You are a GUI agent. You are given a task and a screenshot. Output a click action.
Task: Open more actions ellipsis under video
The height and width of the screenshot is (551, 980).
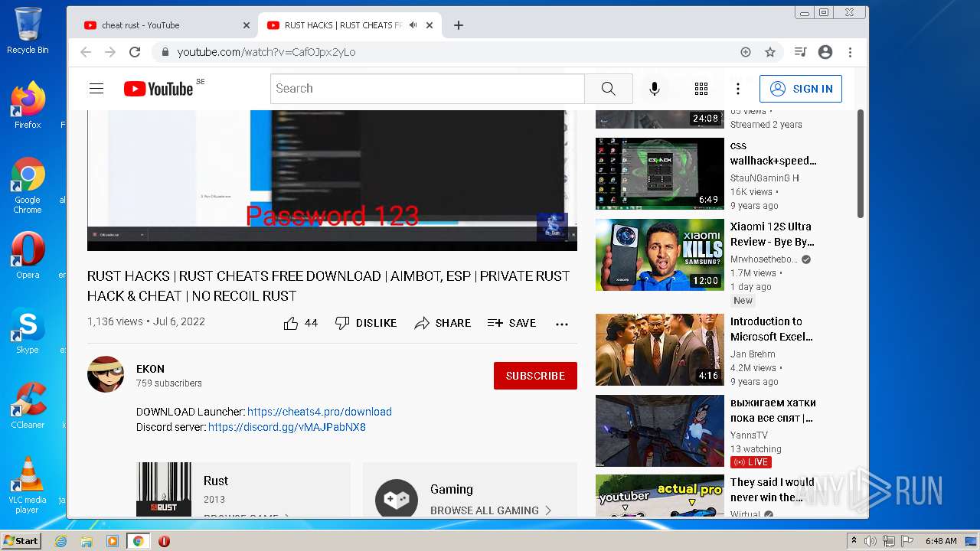coord(562,324)
